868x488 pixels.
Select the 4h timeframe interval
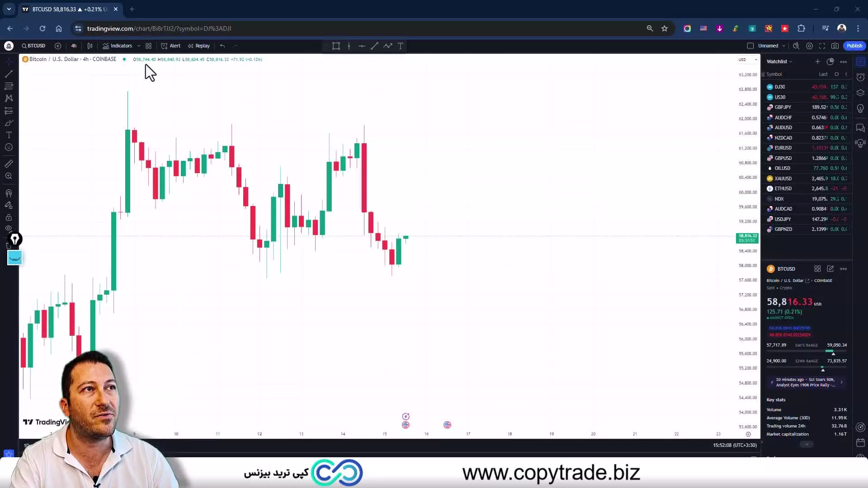[73, 46]
